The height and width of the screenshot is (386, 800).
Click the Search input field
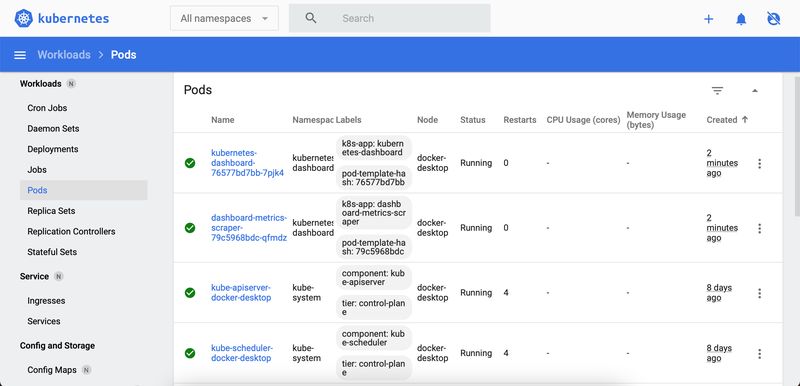(390, 18)
